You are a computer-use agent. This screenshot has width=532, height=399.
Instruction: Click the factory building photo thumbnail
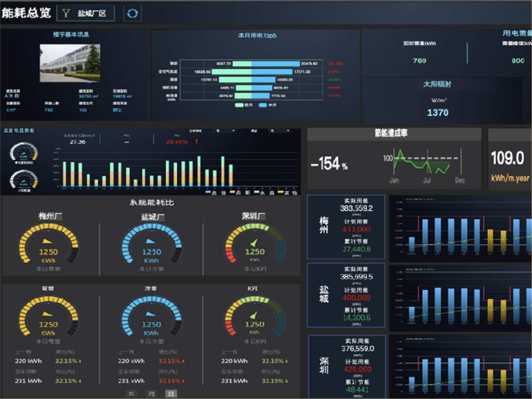click(x=70, y=63)
